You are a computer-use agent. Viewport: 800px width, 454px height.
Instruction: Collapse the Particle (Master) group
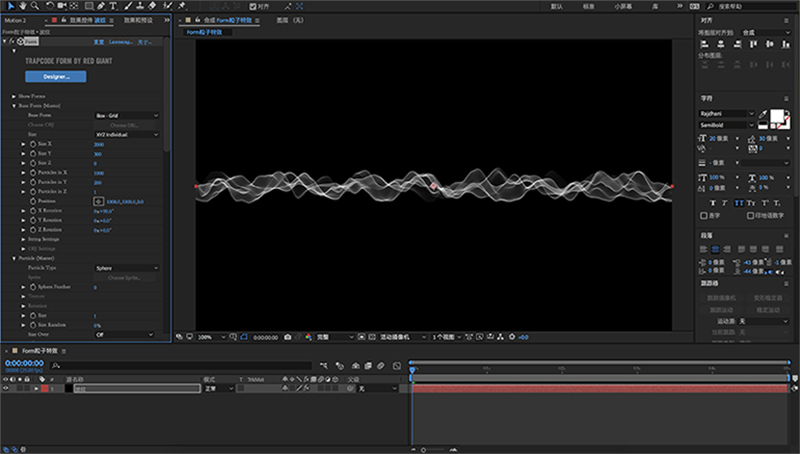pyautogui.click(x=14, y=259)
